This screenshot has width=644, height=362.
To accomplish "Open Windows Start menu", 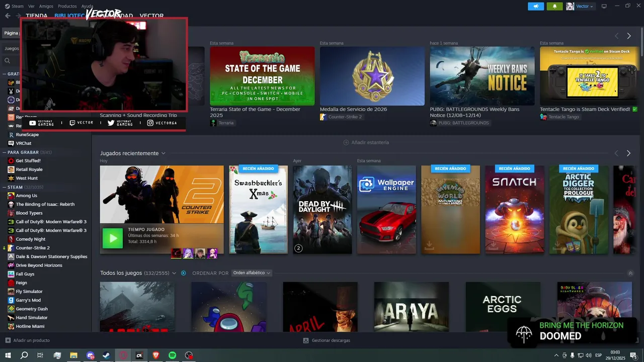I will pos(8,355).
